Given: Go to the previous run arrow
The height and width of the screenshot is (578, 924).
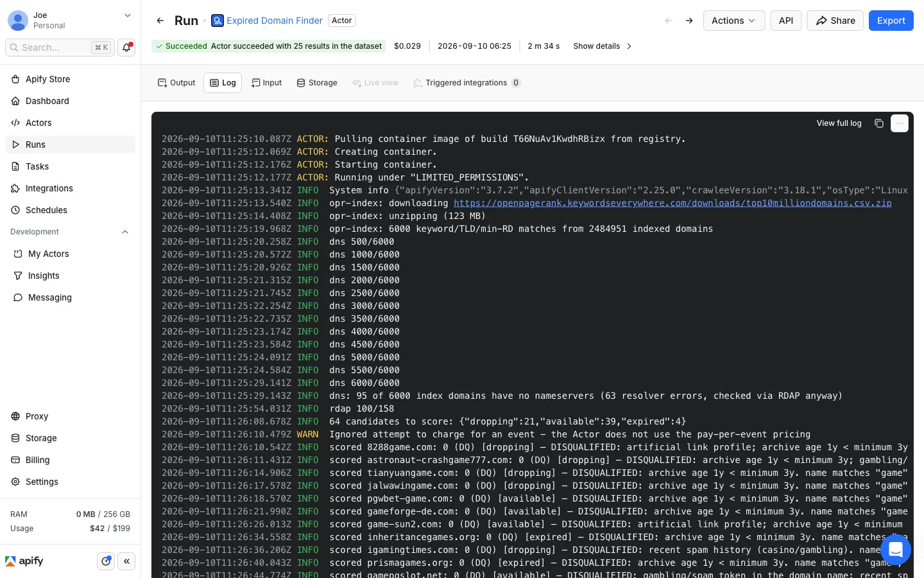Looking at the screenshot, I should point(669,21).
